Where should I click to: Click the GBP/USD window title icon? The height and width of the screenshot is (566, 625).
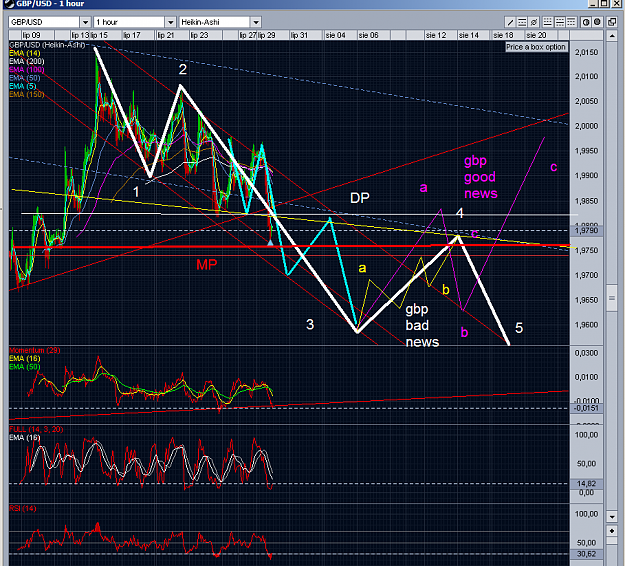pos(8,4)
